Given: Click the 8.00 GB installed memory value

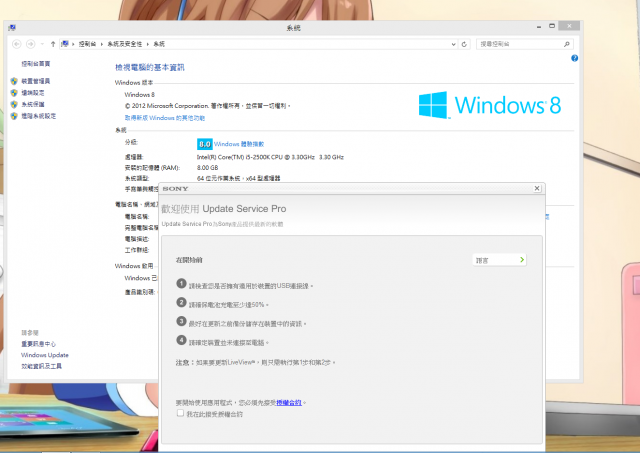Looking at the screenshot, I should [x=207, y=168].
